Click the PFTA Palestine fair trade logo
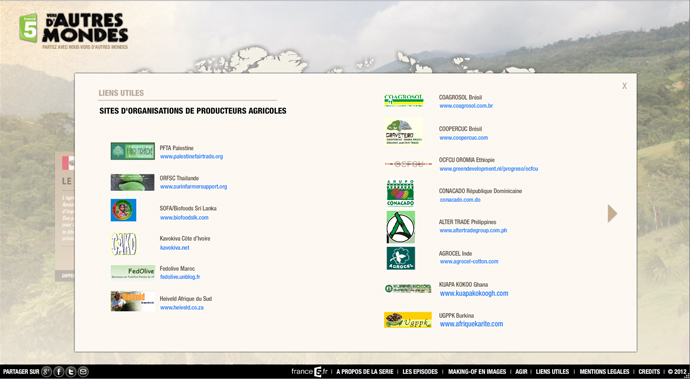Image resolution: width=690 pixels, height=379 pixels. pyautogui.click(x=132, y=151)
